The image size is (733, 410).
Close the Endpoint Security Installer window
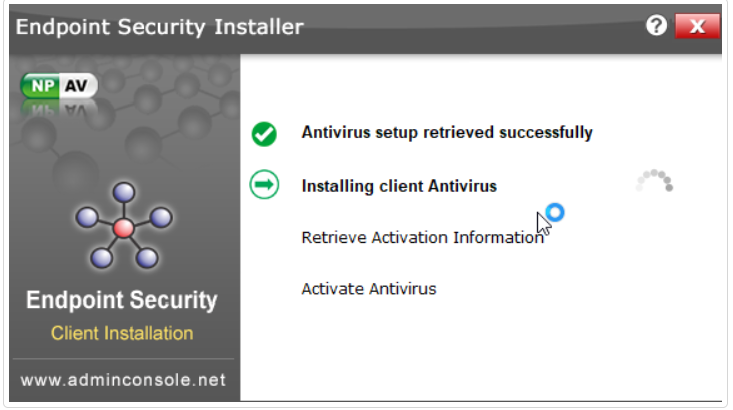698,27
